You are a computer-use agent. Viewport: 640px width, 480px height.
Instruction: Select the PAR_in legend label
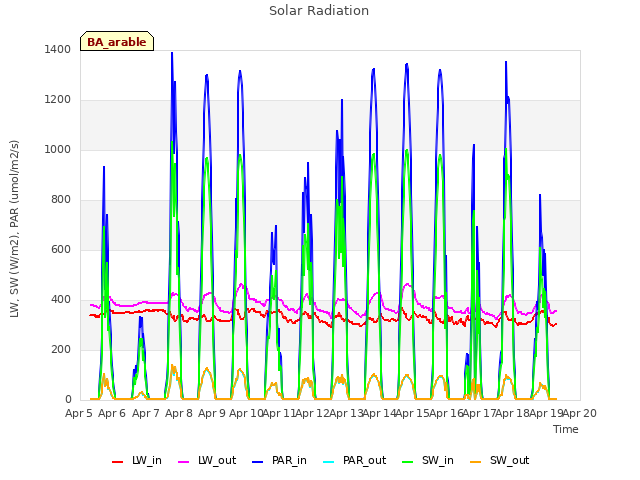pyautogui.click(x=289, y=461)
